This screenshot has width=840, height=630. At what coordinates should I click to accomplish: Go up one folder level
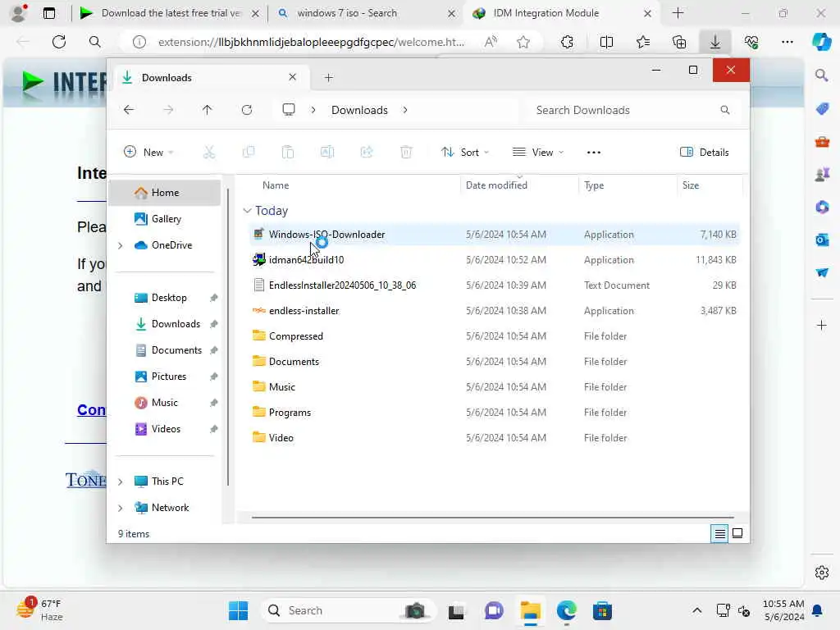(208, 110)
